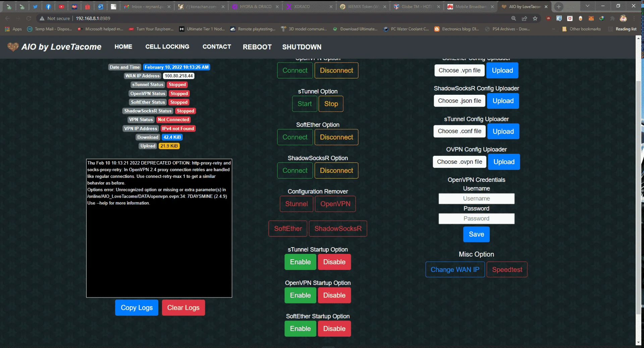Image resolution: width=644 pixels, height=348 pixels.
Task: Open the Chrome profile avatar
Action: (623, 18)
